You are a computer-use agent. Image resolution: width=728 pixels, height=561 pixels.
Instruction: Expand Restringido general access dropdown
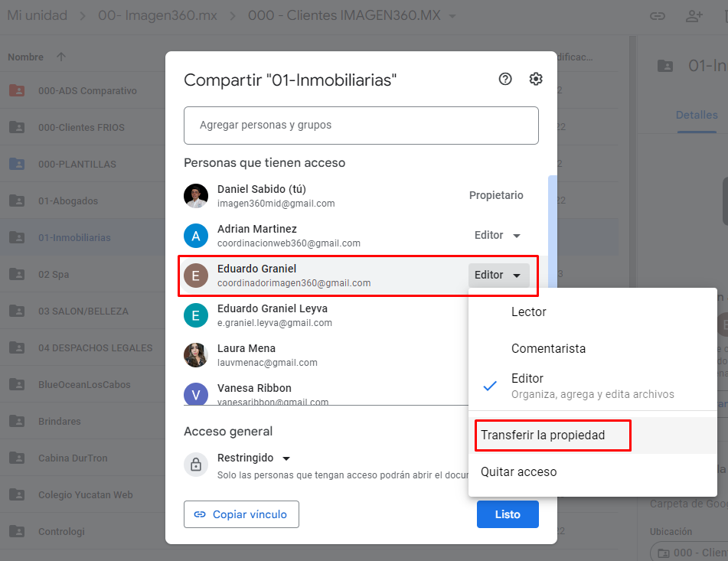tap(286, 458)
